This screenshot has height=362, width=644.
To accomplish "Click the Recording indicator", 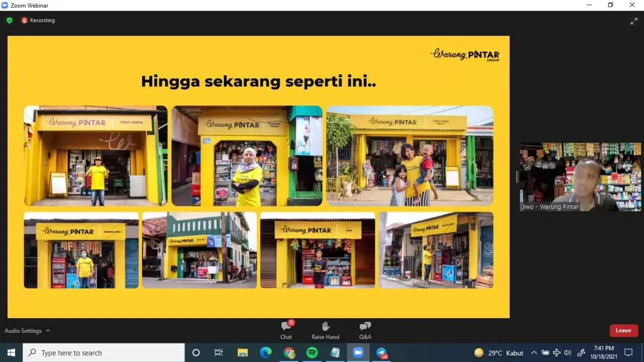I will [x=38, y=20].
